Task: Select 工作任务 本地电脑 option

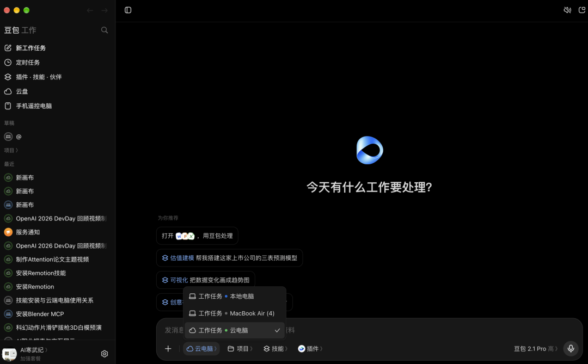Action: coord(235,297)
